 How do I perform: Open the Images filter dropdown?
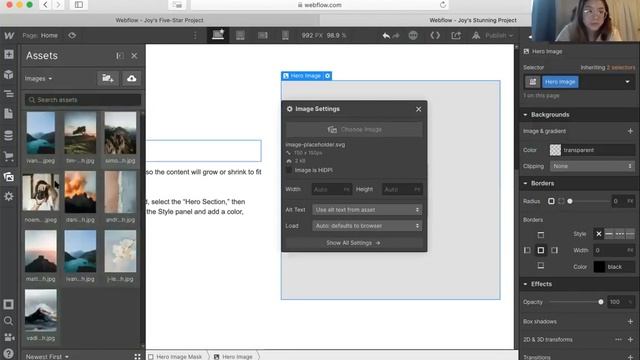click(x=38, y=78)
